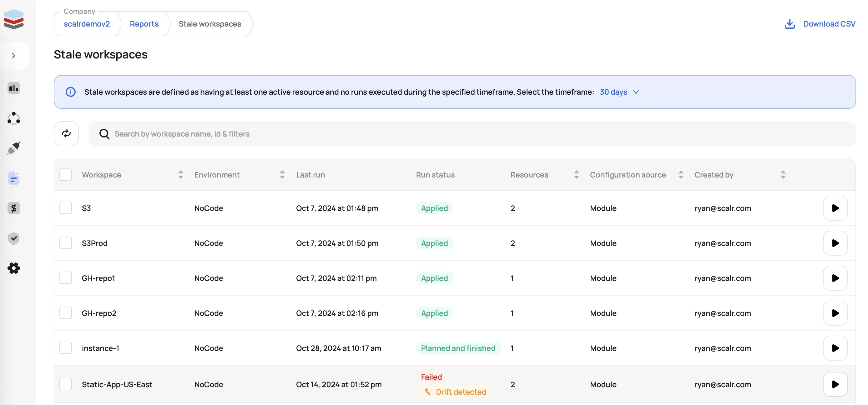Open the S3 workspace name
Viewport: 868px width, 405px height.
tap(86, 208)
